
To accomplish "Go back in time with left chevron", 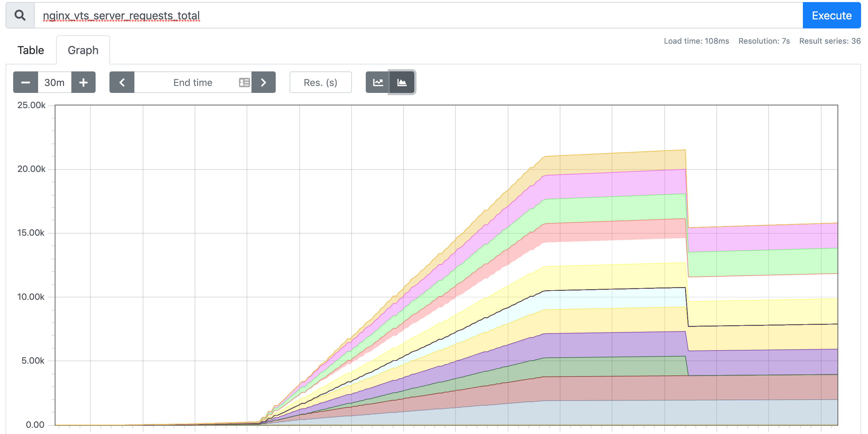I will point(122,83).
